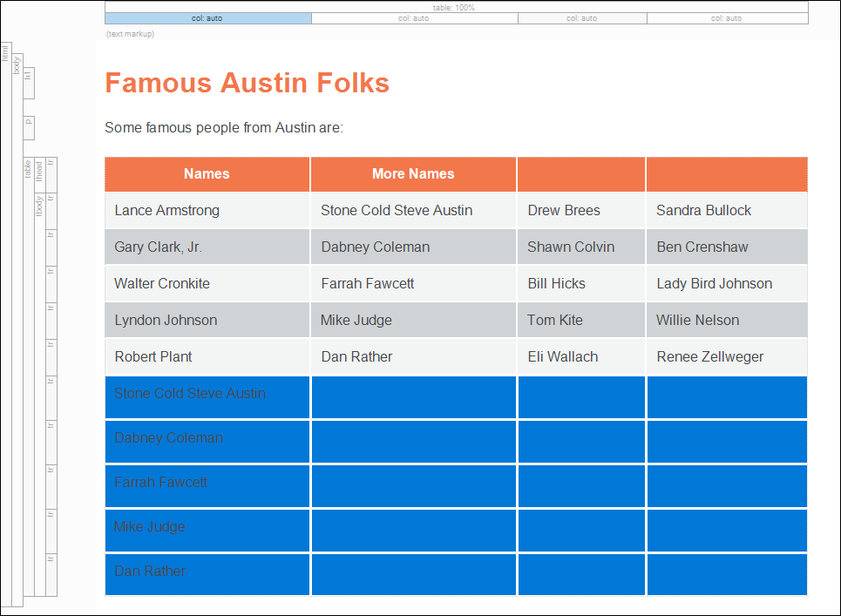
Task: Click paragraph 'Some famous people from Austin are:'
Action: pyautogui.click(x=224, y=127)
